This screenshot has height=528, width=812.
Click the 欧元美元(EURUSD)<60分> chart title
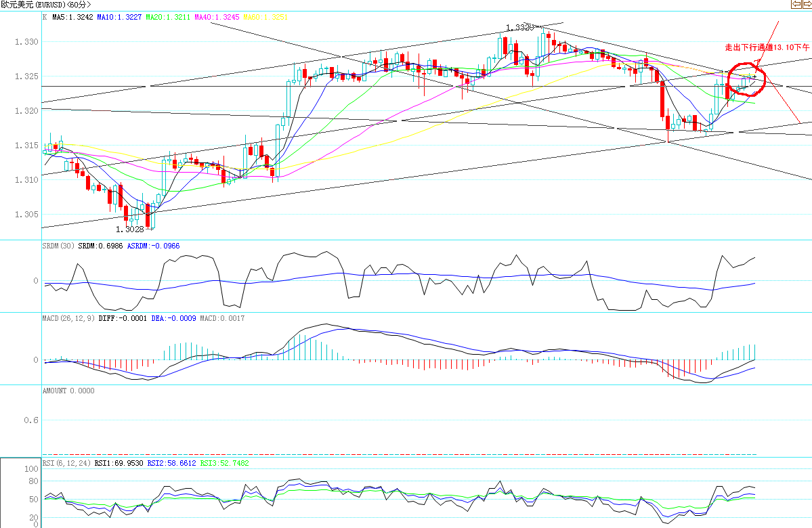coord(45,5)
